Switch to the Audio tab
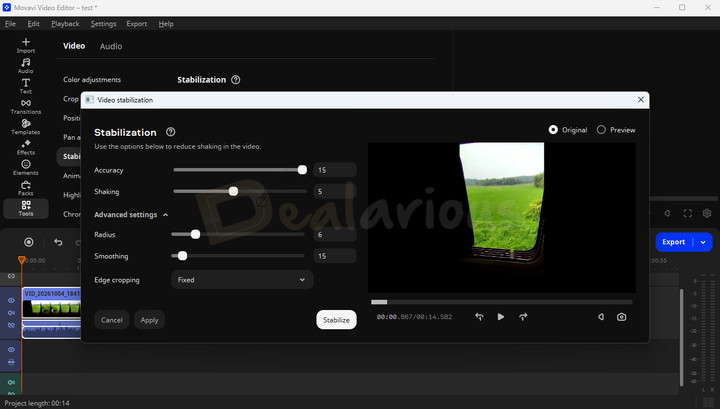 (x=111, y=46)
